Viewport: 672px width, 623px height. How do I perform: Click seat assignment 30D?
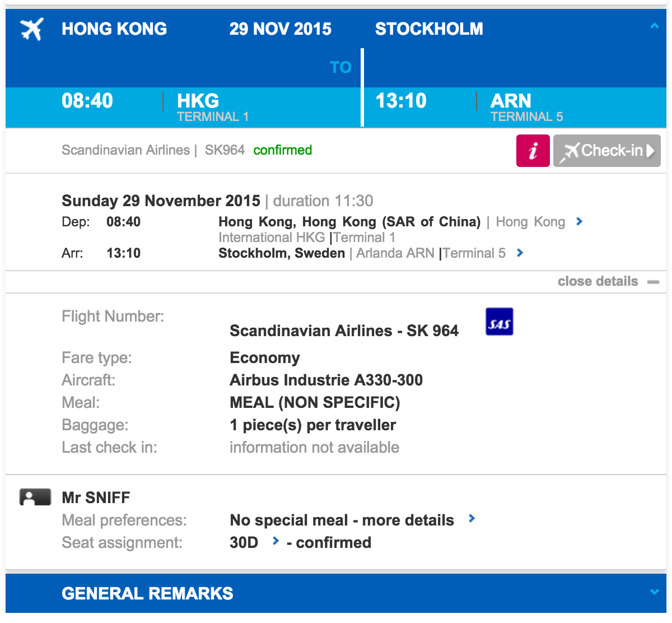click(244, 542)
